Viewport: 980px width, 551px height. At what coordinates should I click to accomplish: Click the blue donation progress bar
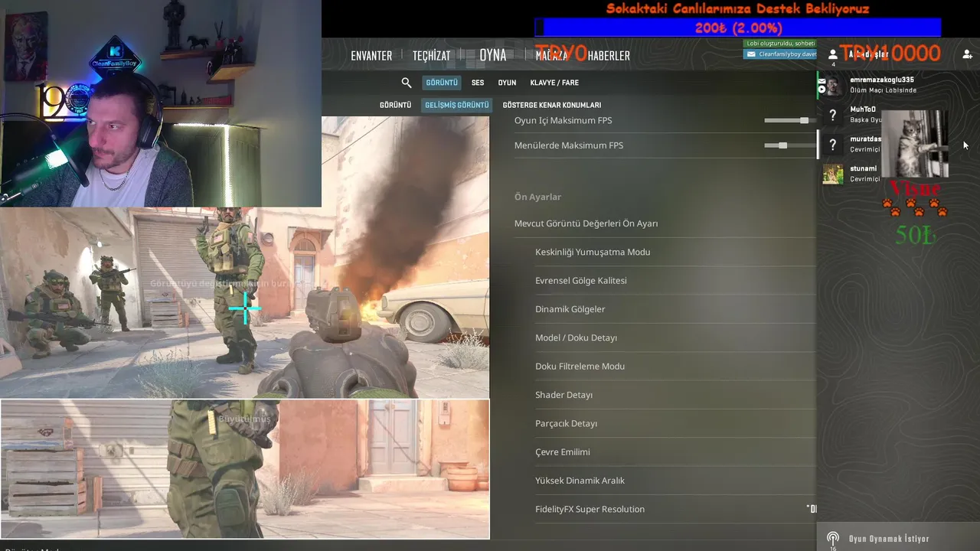click(x=737, y=28)
